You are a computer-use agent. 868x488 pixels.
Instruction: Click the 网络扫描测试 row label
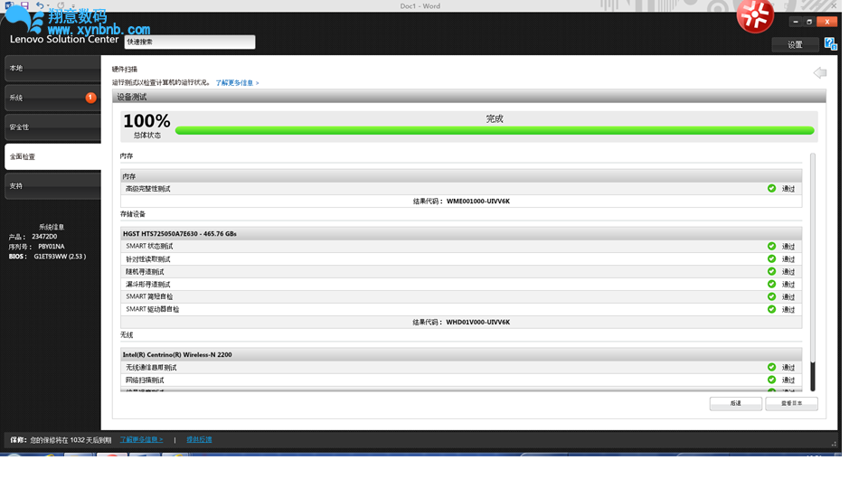click(145, 380)
